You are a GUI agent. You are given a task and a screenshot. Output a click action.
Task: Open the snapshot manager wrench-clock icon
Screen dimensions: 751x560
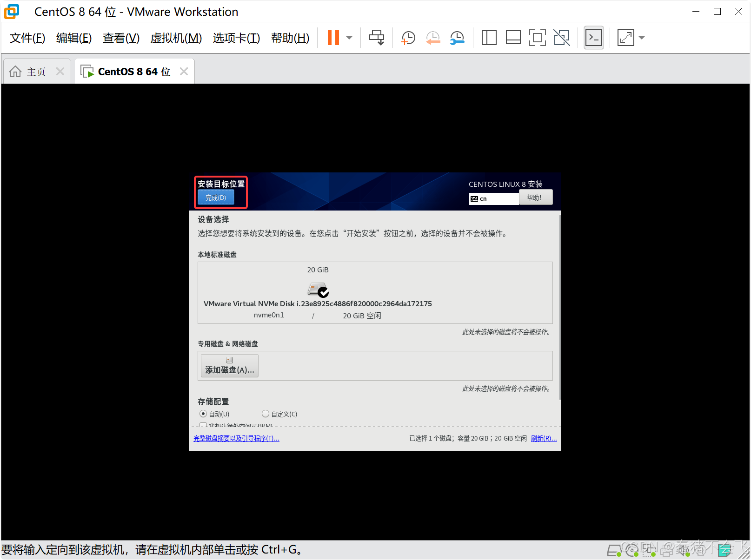point(457,38)
